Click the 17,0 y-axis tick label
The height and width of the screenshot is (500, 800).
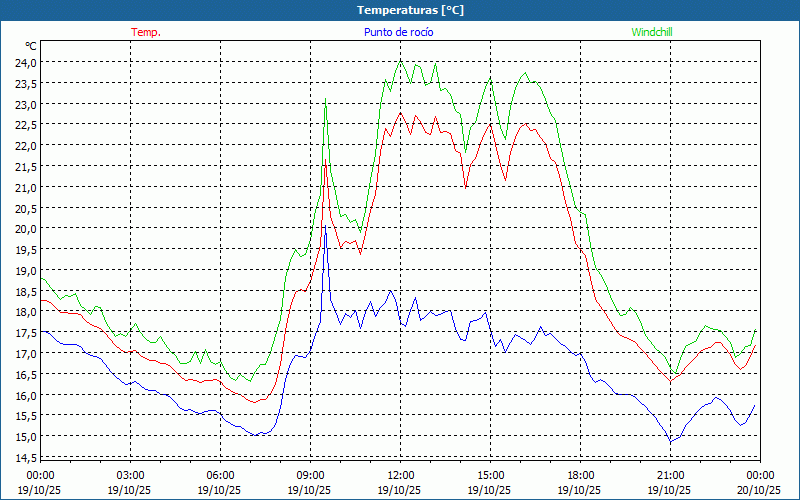24,354
